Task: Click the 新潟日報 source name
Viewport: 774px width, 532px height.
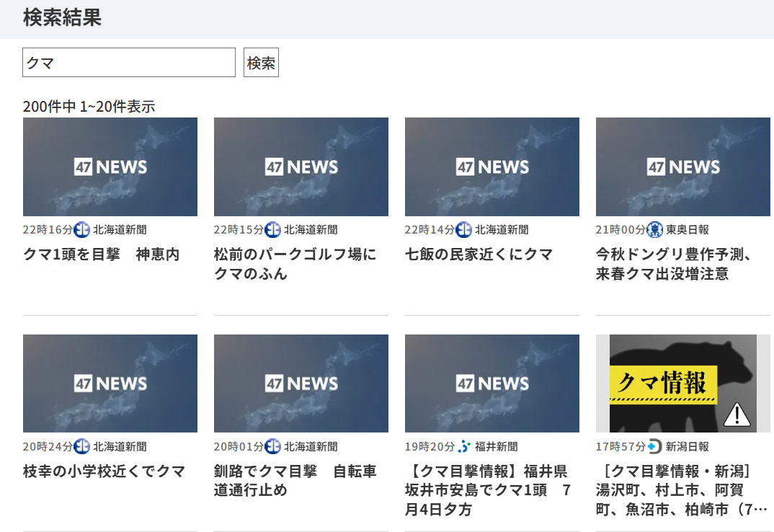Action: (x=688, y=446)
